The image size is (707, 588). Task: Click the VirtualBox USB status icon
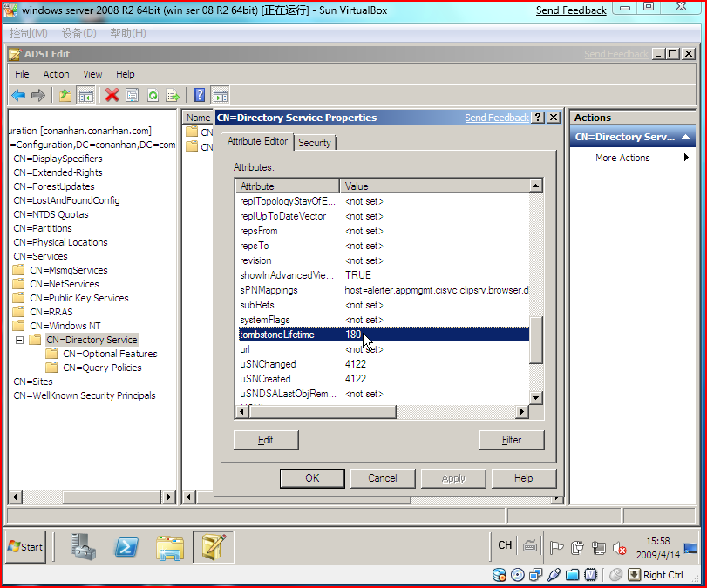[x=554, y=575]
